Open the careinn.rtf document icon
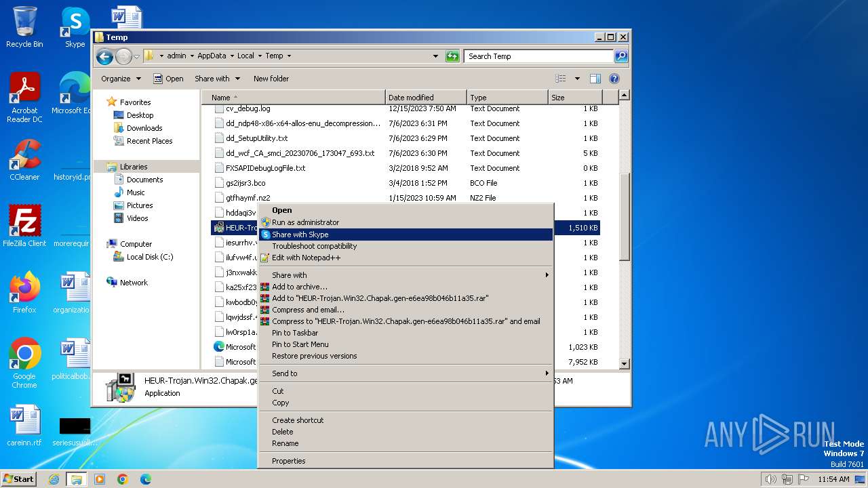The height and width of the screenshot is (488, 868). [x=24, y=426]
